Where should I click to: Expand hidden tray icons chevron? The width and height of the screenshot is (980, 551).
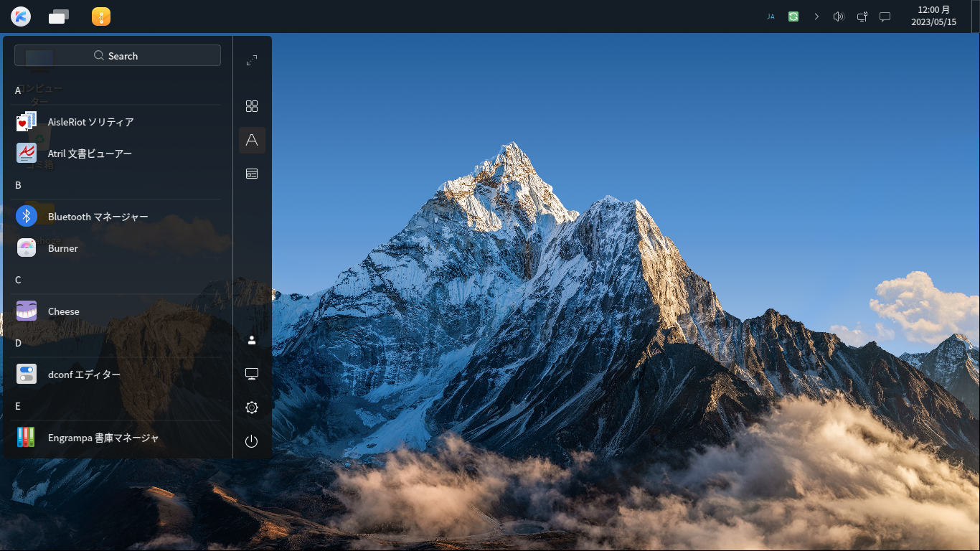click(x=816, y=17)
